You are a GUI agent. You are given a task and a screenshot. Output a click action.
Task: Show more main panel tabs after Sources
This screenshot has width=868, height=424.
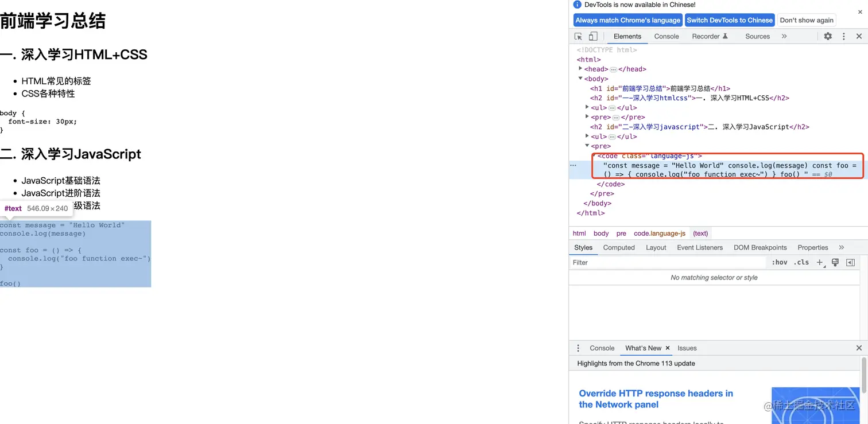tap(784, 36)
